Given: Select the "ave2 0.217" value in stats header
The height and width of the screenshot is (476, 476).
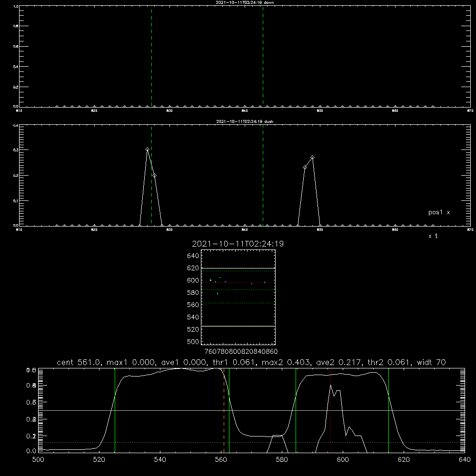Looking at the screenshot, I should pyautogui.click(x=338, y=362).
